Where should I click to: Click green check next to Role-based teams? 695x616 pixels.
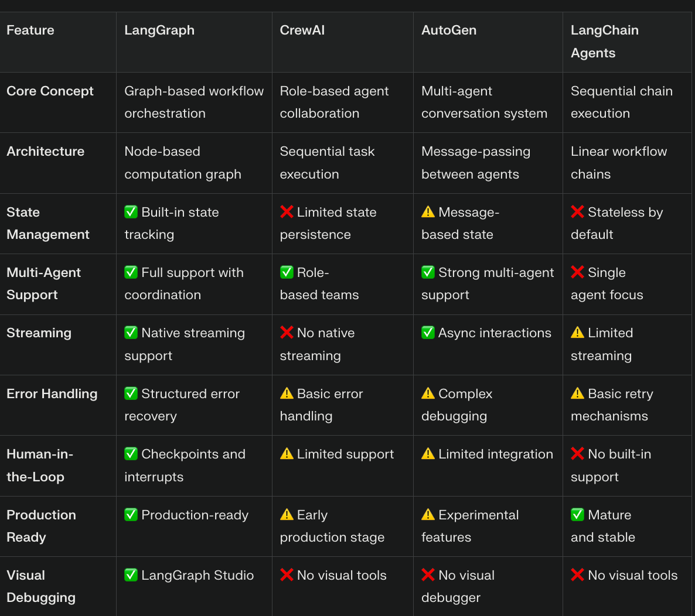(x=287, y=272)
